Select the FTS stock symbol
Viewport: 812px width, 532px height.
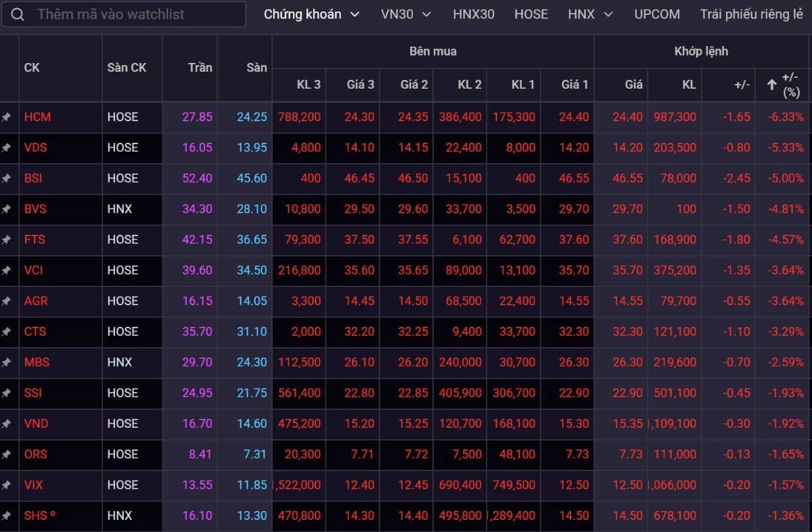(35, 240)
